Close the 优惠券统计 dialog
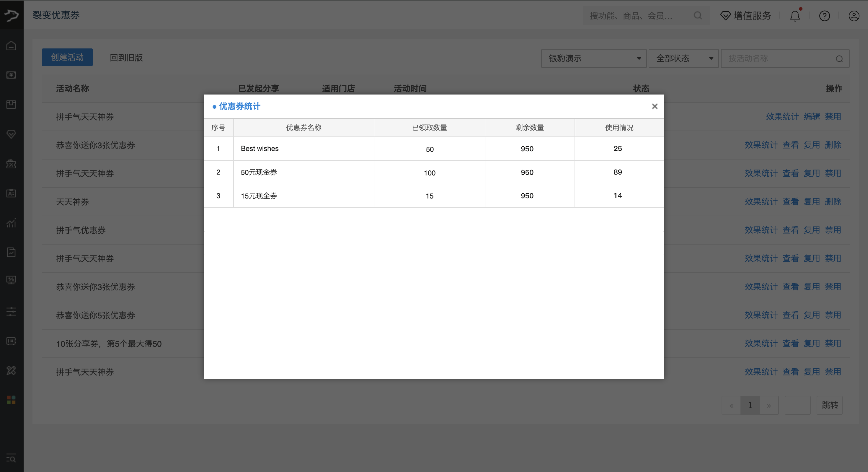The width and height of the screenshot is (868, 472). (654, 107)
